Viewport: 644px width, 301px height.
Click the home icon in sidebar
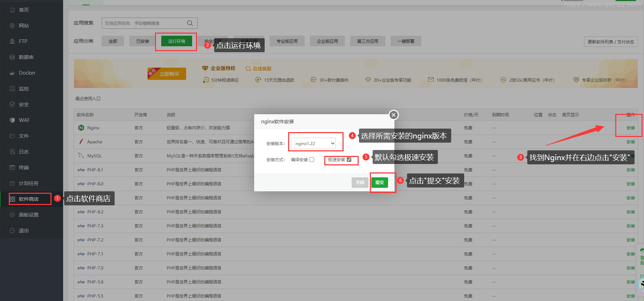click(x=12, y=10)
